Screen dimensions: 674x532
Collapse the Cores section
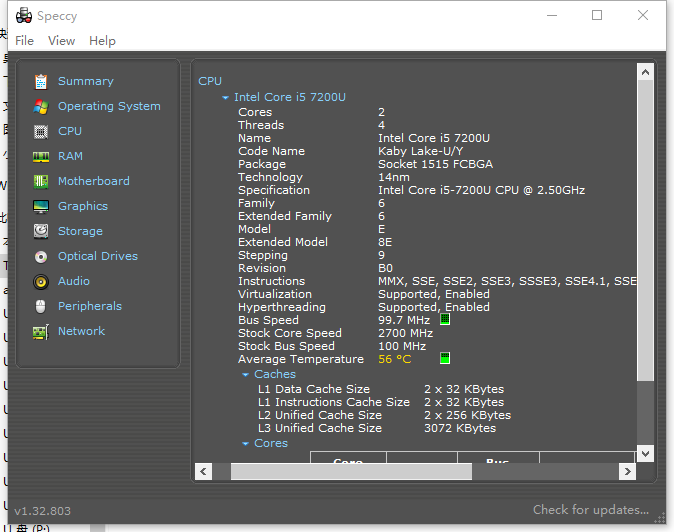[x=246, y=444]
